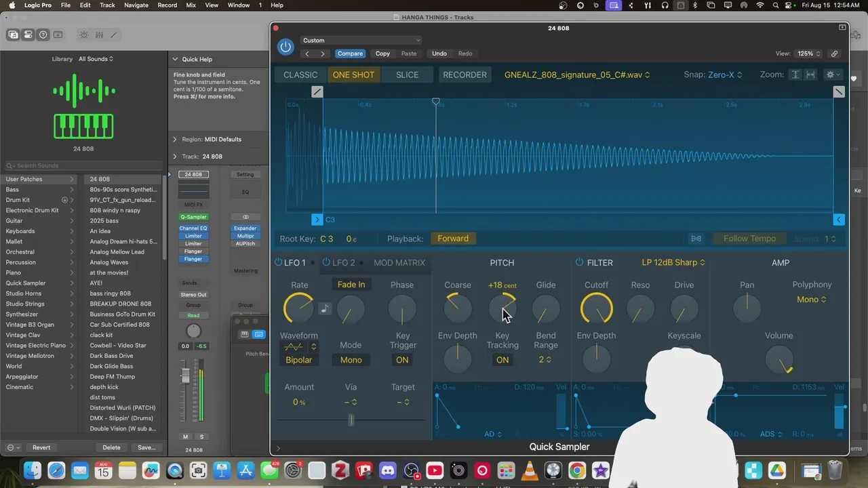Click the fade-out marker above waveform end
This screenshot has height=488, width=868.
coord(839,91)
